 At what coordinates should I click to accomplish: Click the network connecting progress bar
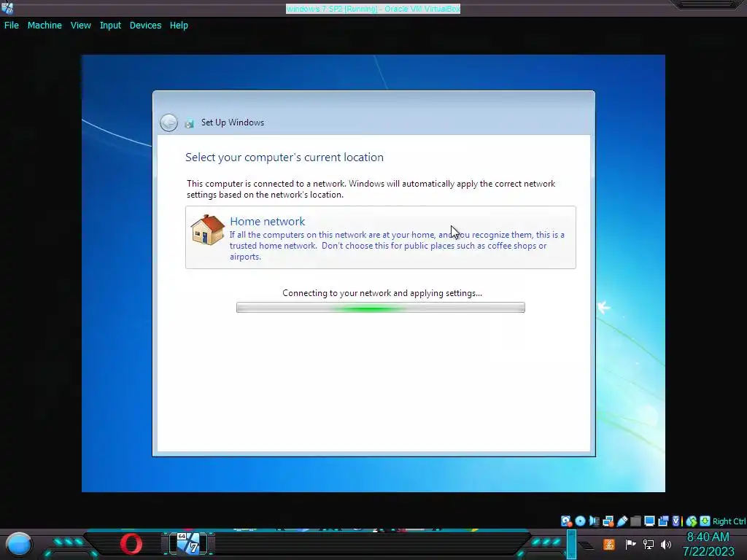tap(381, 308)
